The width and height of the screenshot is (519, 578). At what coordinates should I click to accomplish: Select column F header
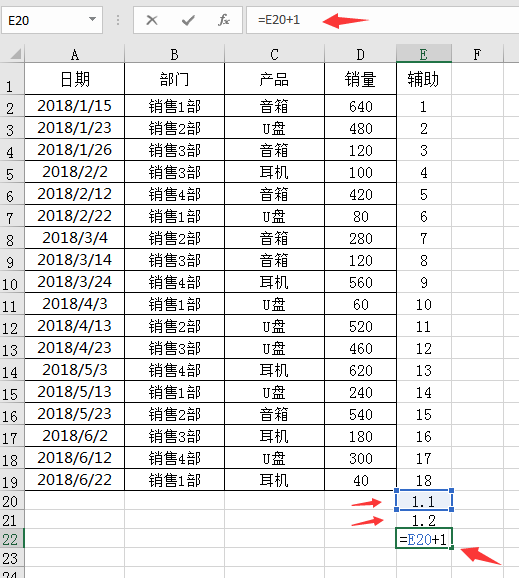click(x=477, y=54)
